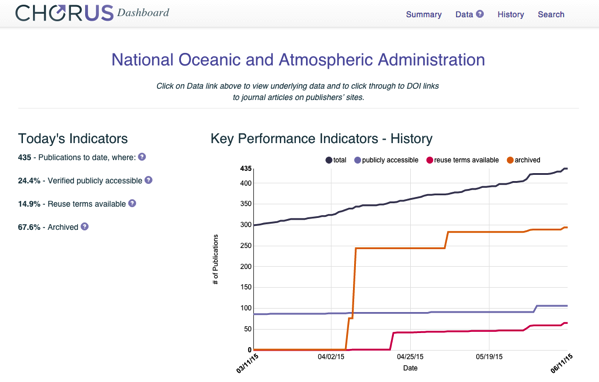
Task: Open the Data nav link
Action: (464, 15)
